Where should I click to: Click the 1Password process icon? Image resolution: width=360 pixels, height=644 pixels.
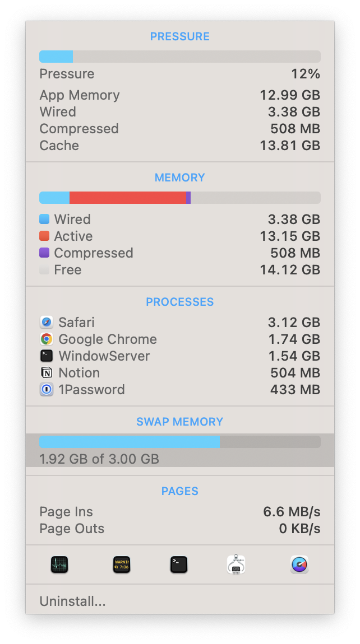tap(47, 390)
